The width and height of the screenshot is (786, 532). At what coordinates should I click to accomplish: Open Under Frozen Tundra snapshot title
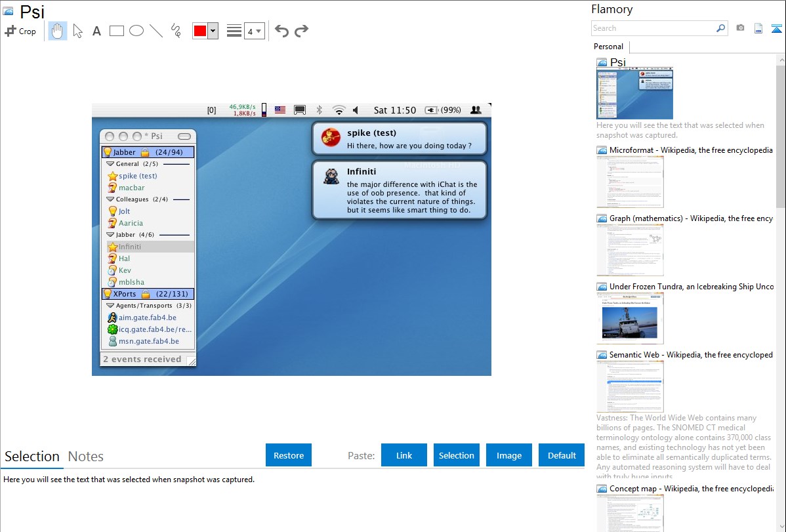(692, 286)
